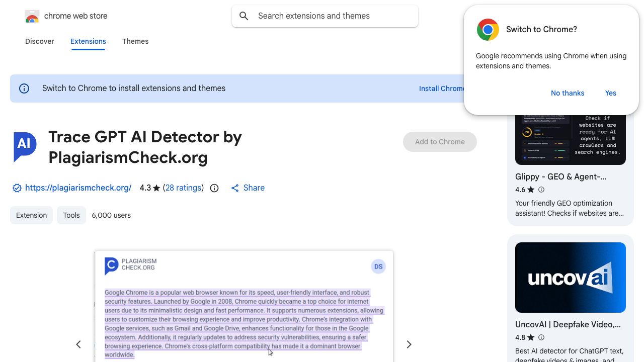Select the Extension category chip
This screenshot has height=362, width=644.
pyautogui.click(x=31, y=215)
